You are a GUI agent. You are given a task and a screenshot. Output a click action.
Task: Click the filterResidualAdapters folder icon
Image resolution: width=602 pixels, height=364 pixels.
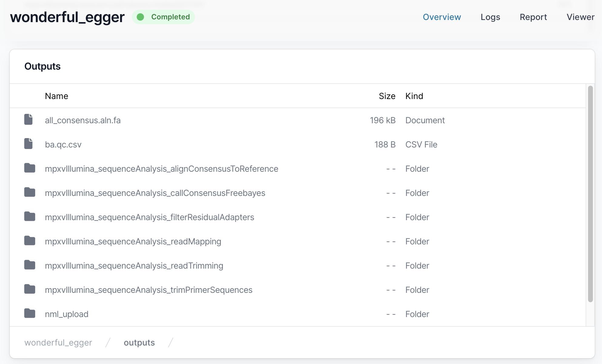coord(30,217)
